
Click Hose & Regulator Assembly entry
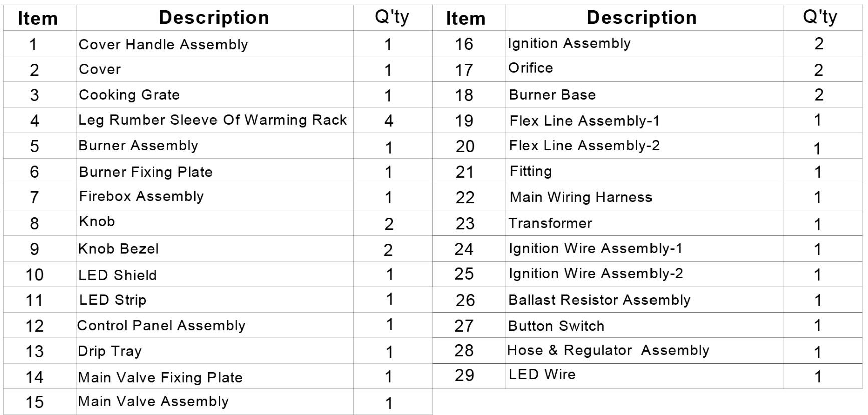(x=608, y=350)
